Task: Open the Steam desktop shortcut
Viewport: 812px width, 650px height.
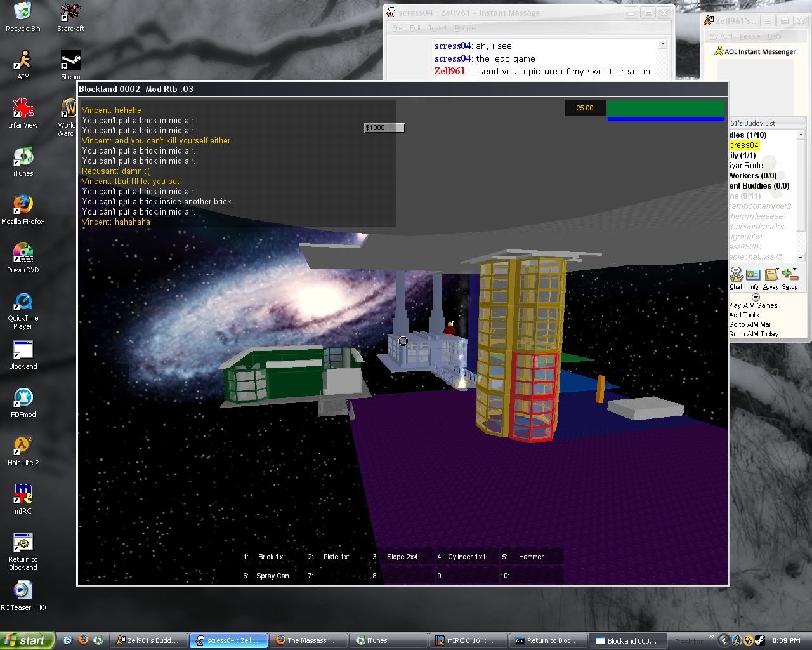Action: (70, 65)
